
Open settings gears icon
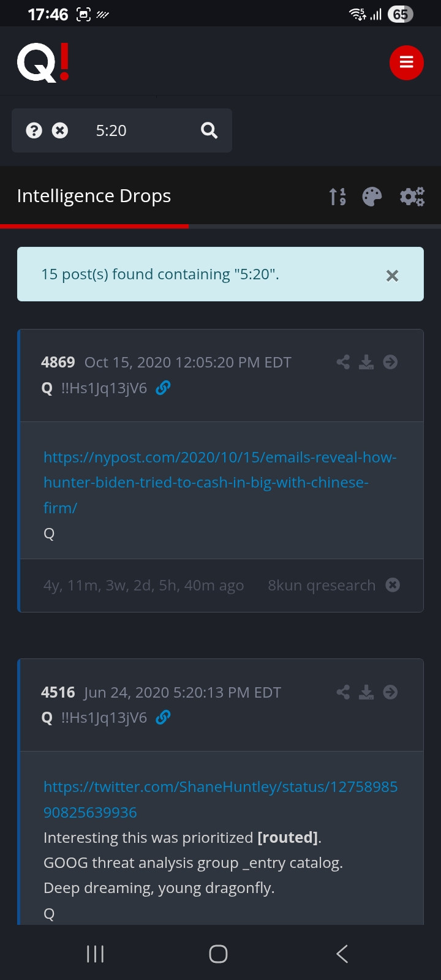point(412,197)
